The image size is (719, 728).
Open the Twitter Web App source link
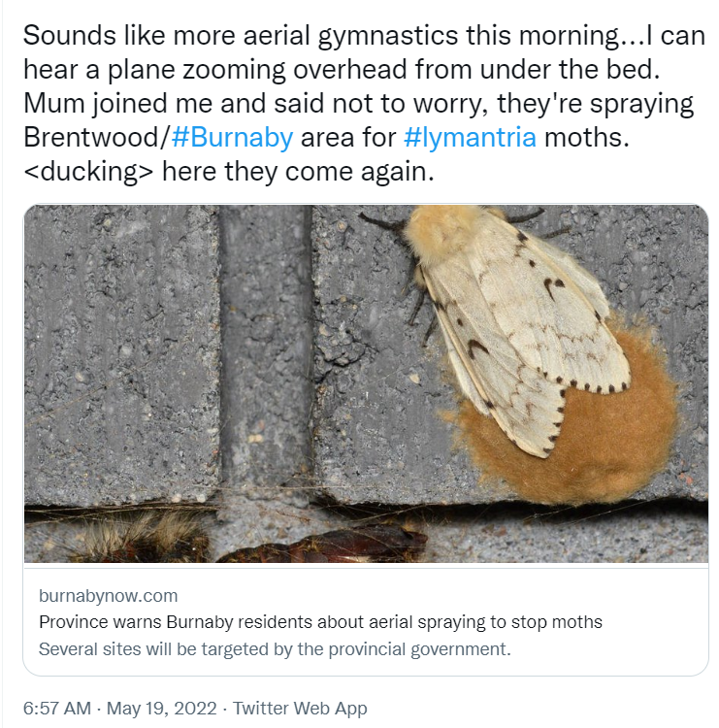click(300, 709)
